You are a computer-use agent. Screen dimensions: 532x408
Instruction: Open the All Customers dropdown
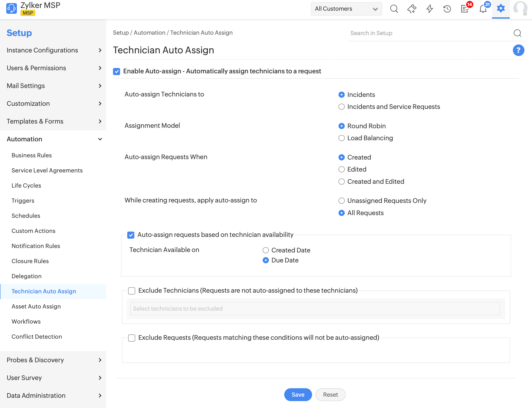point(346,9)
